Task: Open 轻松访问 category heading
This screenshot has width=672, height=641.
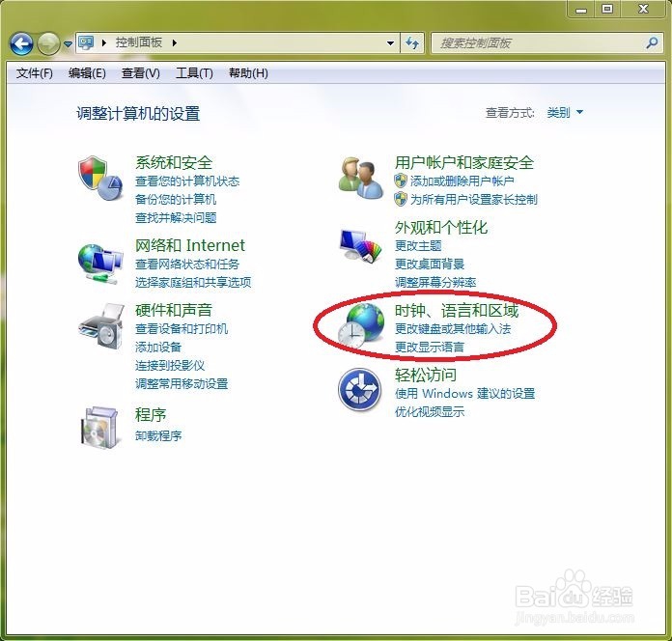Action: click(426, 375)
